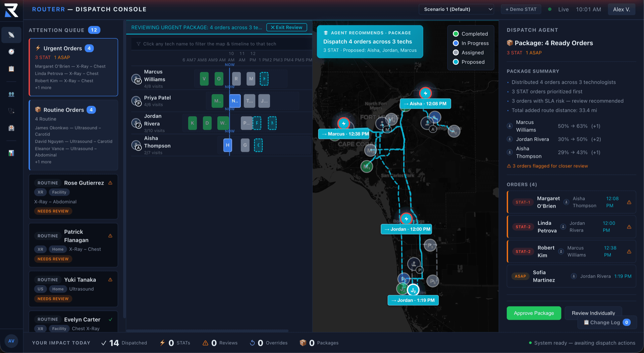
Task: Expand '+1 more' in Routine Orders card
Action: click(x=43, y=162)
